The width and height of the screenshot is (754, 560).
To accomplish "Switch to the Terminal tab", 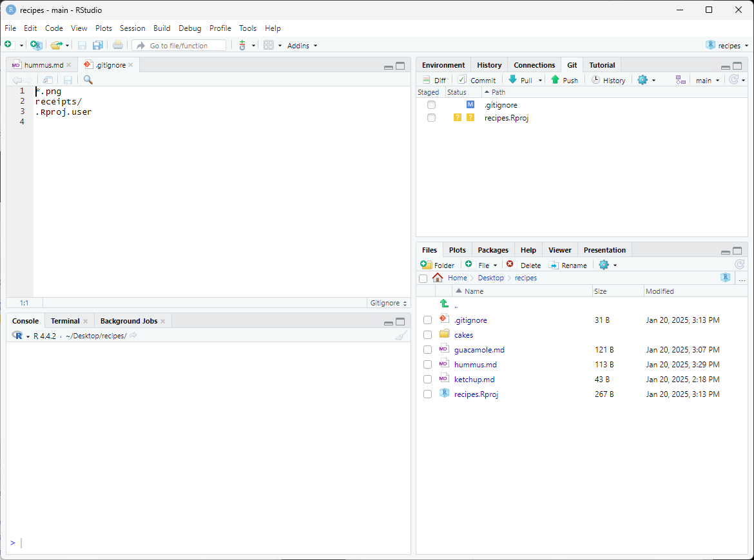I will (x=64, y=320).
